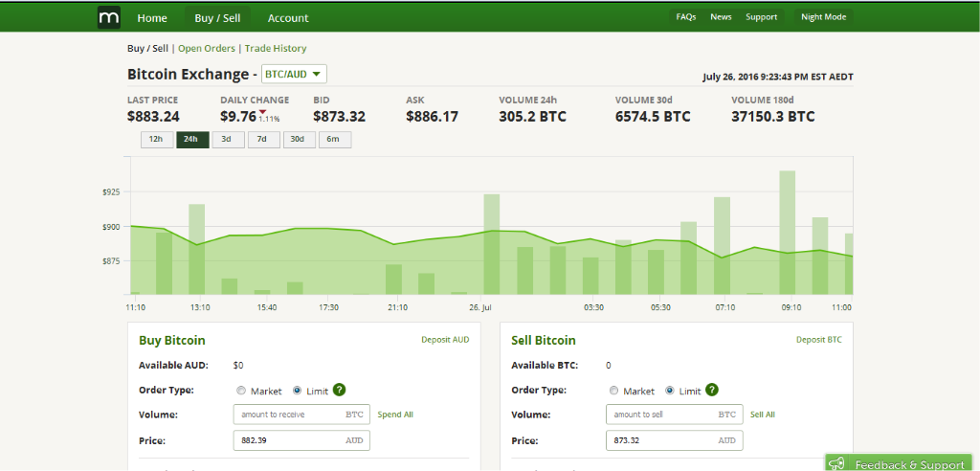Go to the Home menu
Image resolution: width=980 pixels, height=471 pixels.
(x=152, y=18)
